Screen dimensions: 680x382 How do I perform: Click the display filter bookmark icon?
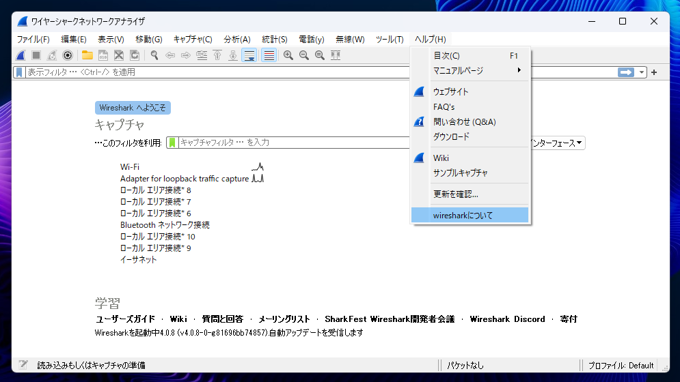[19, 72]
